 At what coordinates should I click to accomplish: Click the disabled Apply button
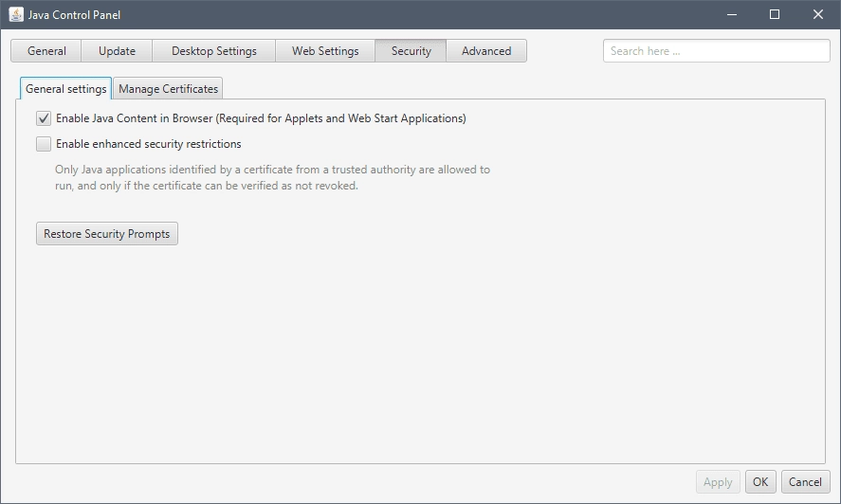pyautogui.click(x=718, y=482)
